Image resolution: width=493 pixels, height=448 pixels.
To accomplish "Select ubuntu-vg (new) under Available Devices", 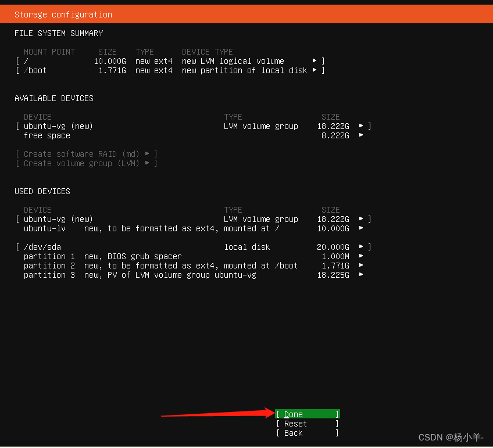I will coord(194,126).
